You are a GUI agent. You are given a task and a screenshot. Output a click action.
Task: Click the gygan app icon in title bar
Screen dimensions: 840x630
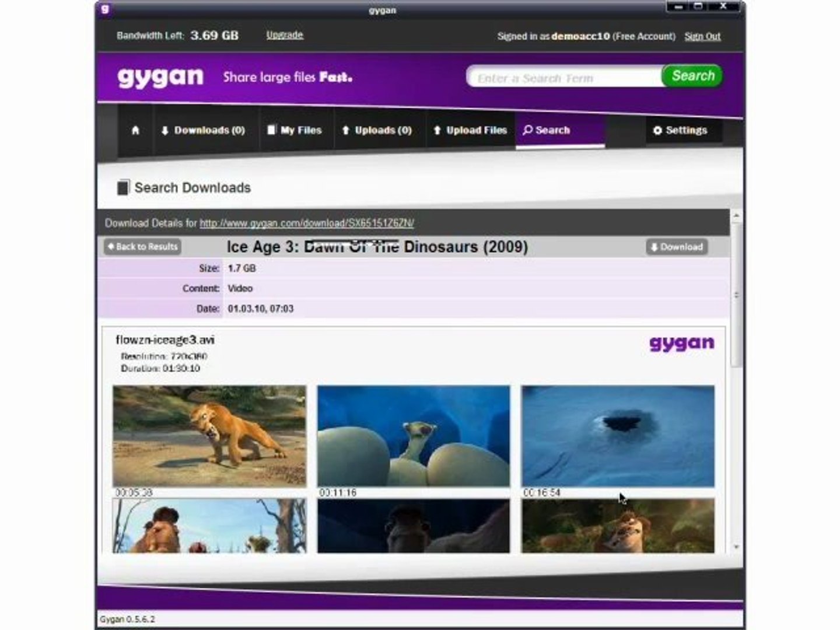point(105,9)
